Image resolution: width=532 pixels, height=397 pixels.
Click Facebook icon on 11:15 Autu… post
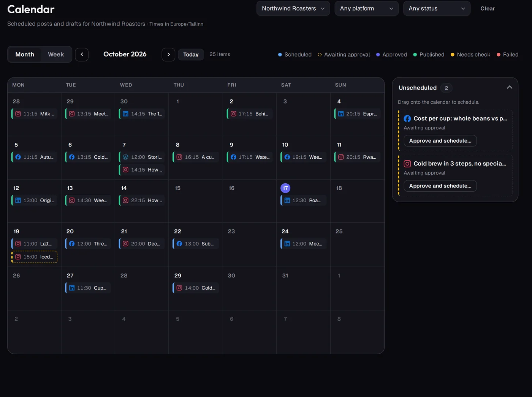(18, 157)
